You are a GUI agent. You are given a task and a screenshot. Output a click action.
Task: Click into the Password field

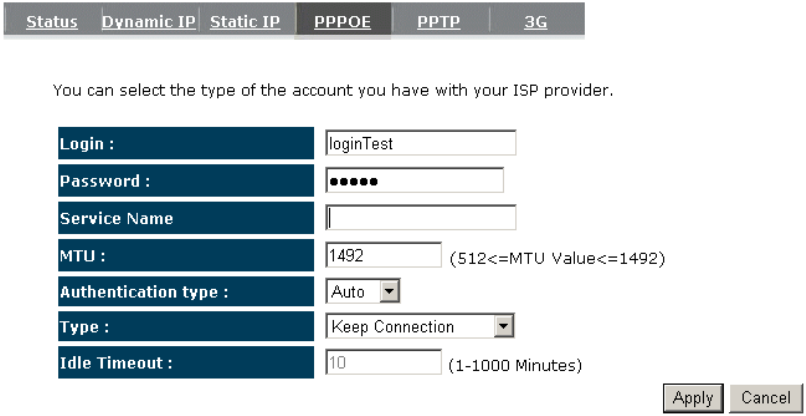(414, 180)
